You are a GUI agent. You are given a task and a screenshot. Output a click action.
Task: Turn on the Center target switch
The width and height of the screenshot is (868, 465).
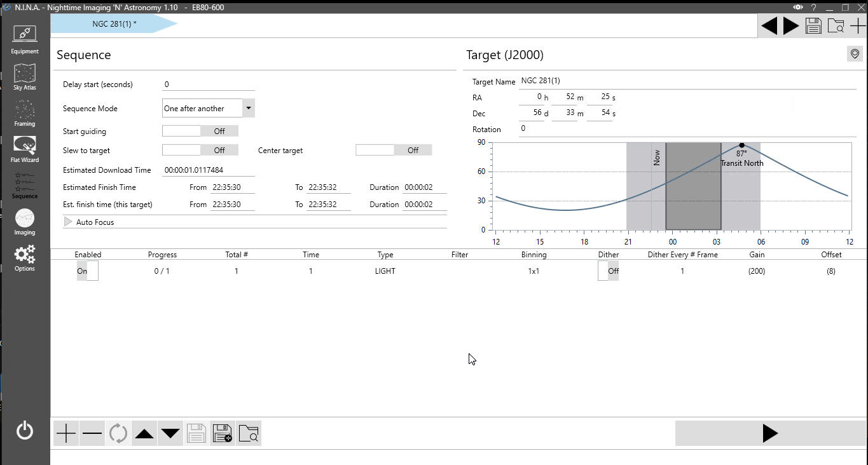point(394,151)
